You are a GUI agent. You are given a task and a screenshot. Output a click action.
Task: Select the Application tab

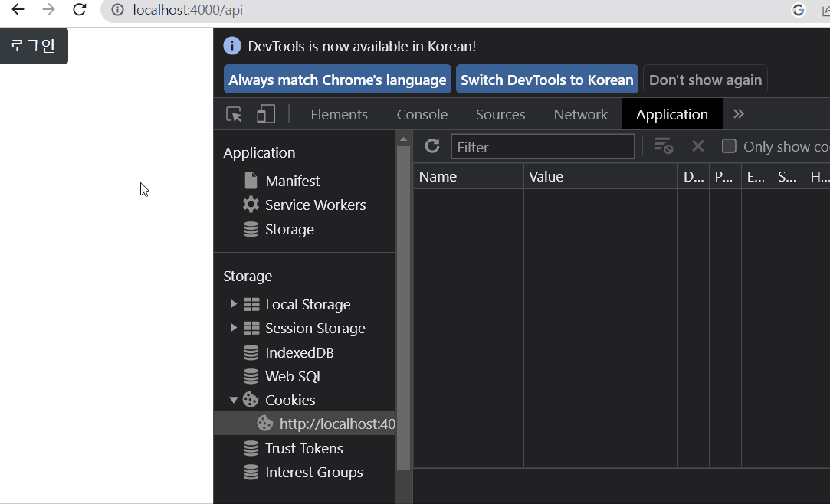671,114
